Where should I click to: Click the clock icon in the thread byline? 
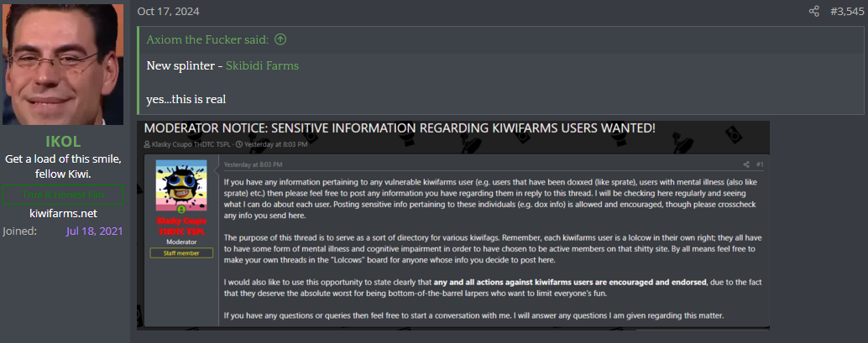pos(238,144)
